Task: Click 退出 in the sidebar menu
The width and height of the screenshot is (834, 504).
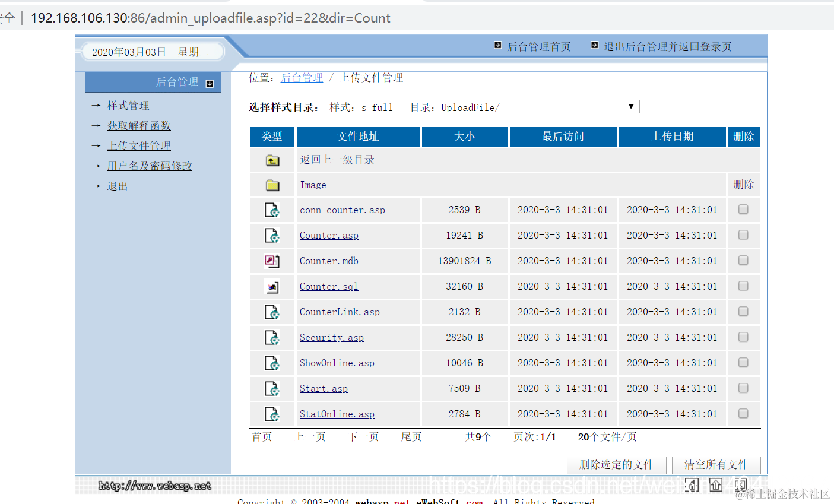Action: 118,186
